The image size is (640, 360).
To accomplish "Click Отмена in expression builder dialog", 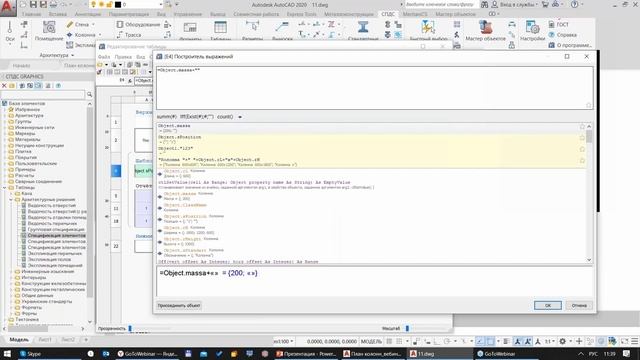I will (579, 305).
